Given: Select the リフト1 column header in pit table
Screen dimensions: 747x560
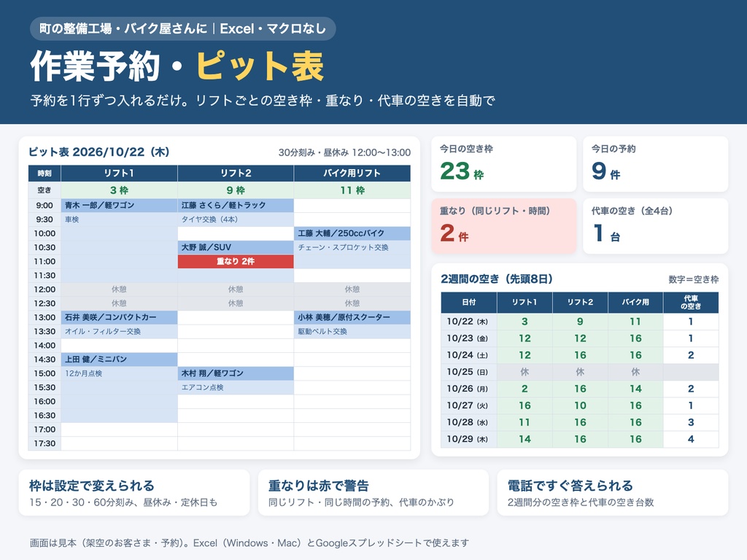Looking at the screenshot, I should pos(119,174).
